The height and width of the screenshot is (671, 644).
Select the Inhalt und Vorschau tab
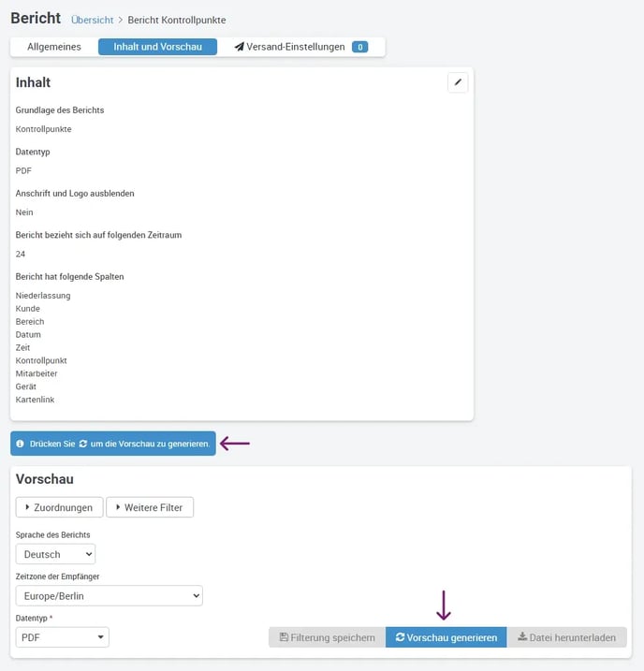pos(157,47)
